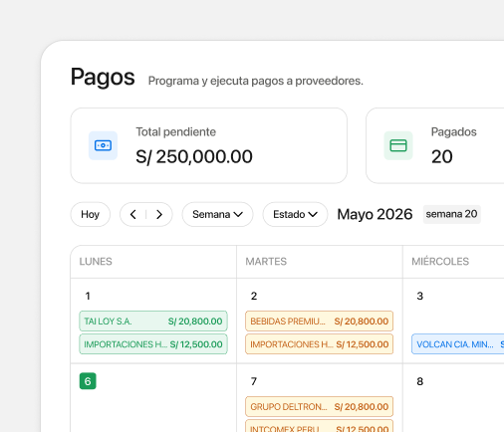Select day number 8 in the calendar
The width and height of the screenshot is (504, 432).
[x=420, y=381]
